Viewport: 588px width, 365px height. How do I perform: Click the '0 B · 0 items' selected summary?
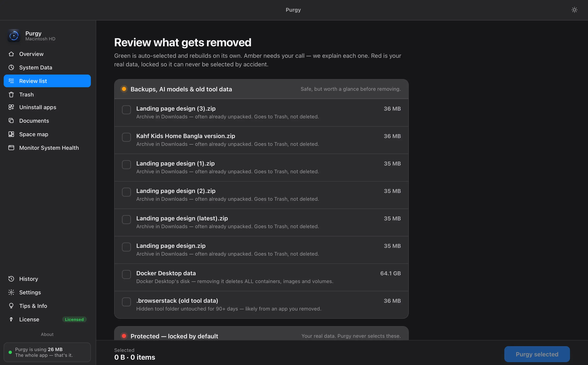(135, 357)
